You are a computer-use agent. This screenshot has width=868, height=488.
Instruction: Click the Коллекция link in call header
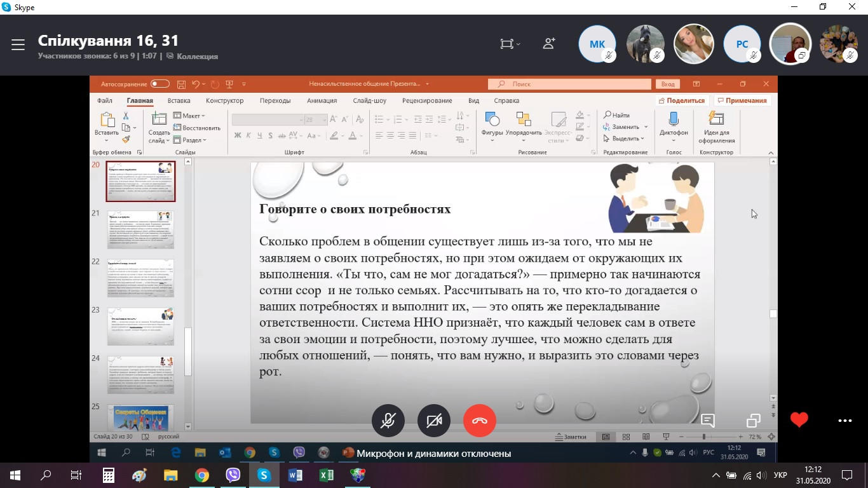click(197, 57)
